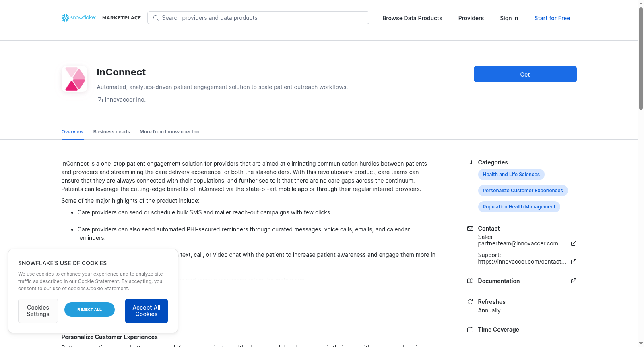The image size is (644, 347).
Task: Click the partnerteam@innovaccer.com email link
Action: (518, 243)
